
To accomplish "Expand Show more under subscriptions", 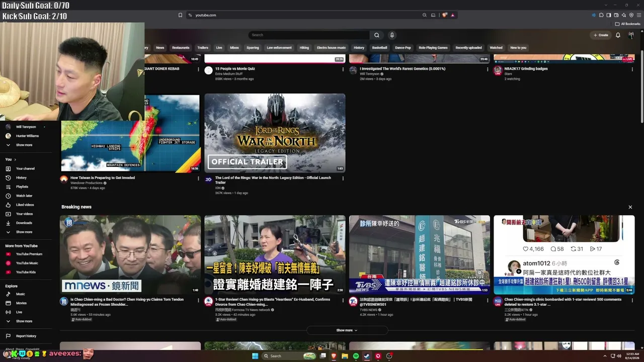I will [24, 145].
